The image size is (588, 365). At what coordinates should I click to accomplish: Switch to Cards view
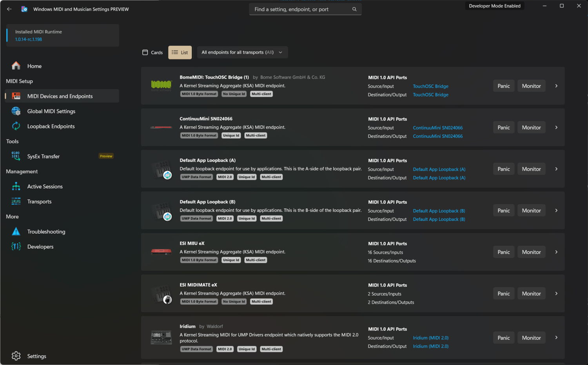tap(152, 52)
